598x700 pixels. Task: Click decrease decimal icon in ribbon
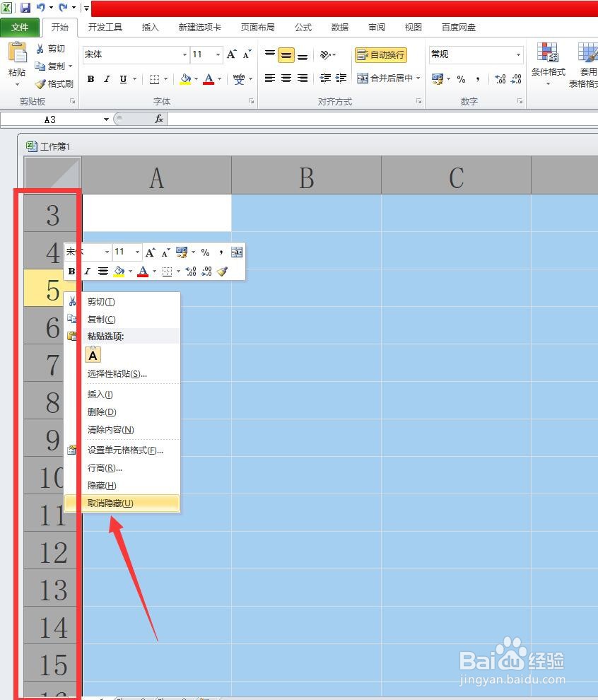click(x=516, y=79)
